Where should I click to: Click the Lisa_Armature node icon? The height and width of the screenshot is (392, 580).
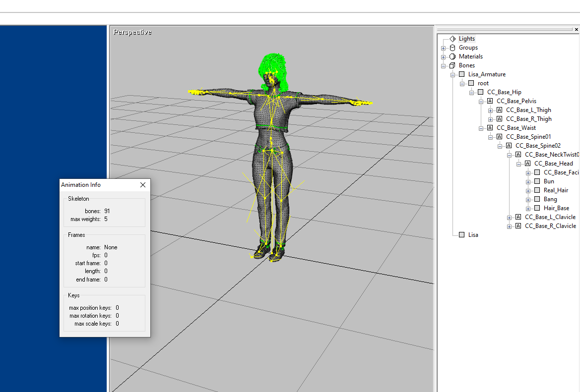[x=461, y=74]
